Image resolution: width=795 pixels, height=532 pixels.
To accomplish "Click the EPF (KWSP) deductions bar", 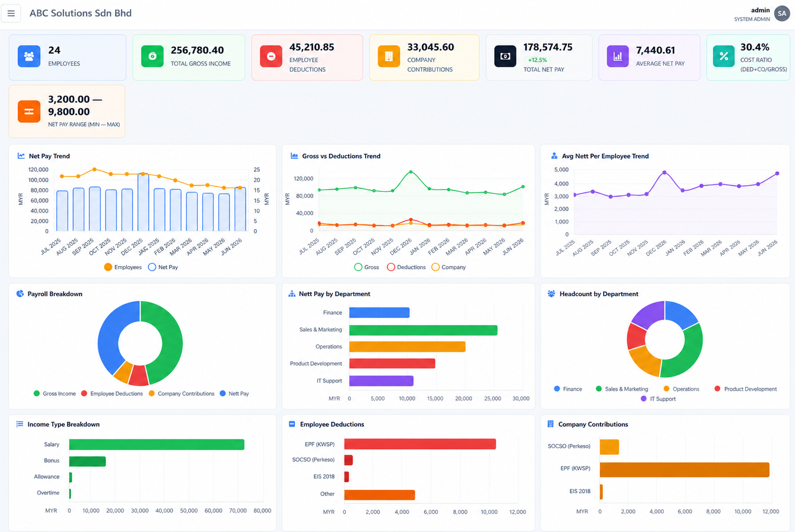I will click(x=420, y=444).
